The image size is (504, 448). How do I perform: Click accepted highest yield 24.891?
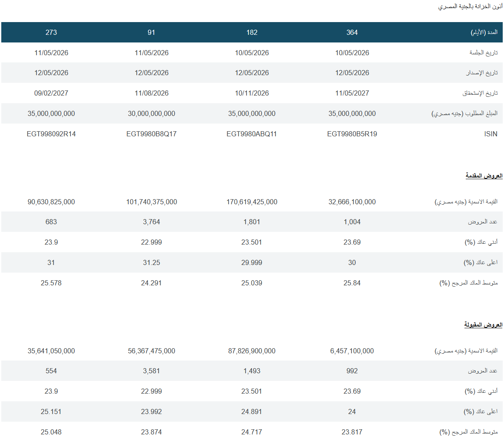[x=252, y=412]
